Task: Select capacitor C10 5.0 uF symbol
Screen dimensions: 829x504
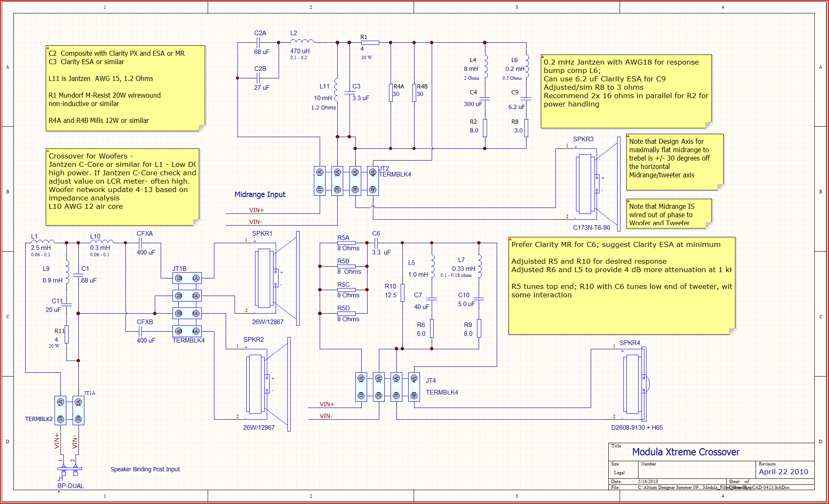Action: click(479, 299)
